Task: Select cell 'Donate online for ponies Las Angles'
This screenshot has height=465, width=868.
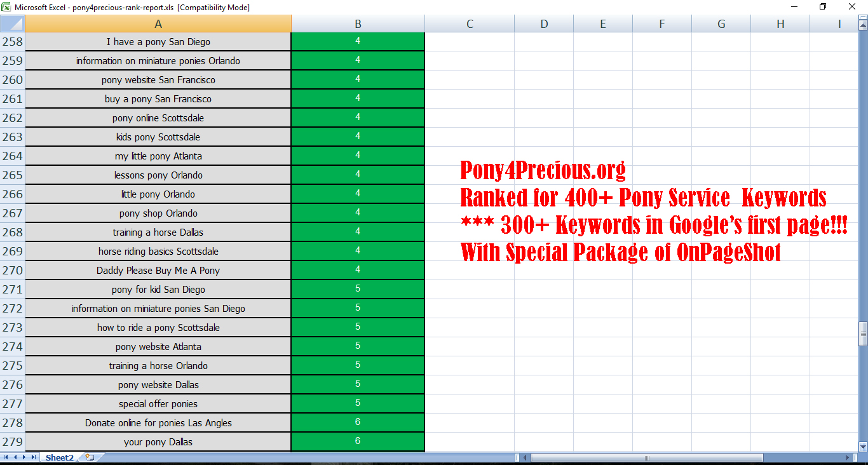Action: tap(158, 423)
